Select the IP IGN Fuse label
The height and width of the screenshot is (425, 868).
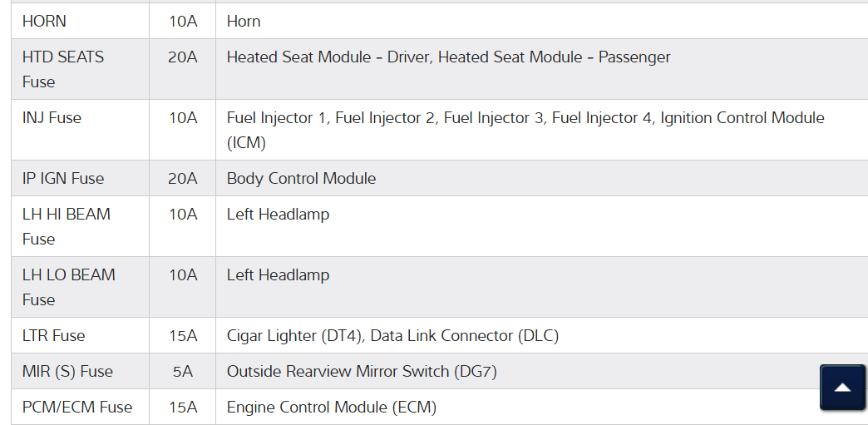63,178
